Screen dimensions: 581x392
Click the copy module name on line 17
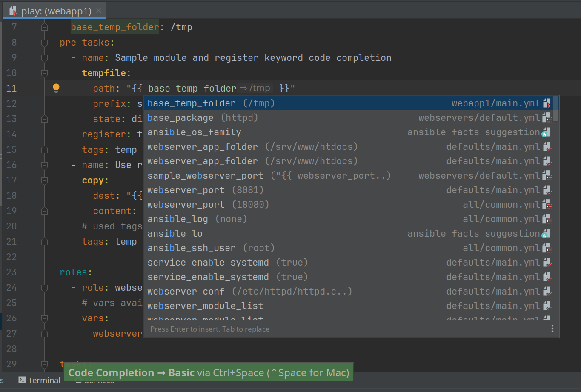pos(93,180)
